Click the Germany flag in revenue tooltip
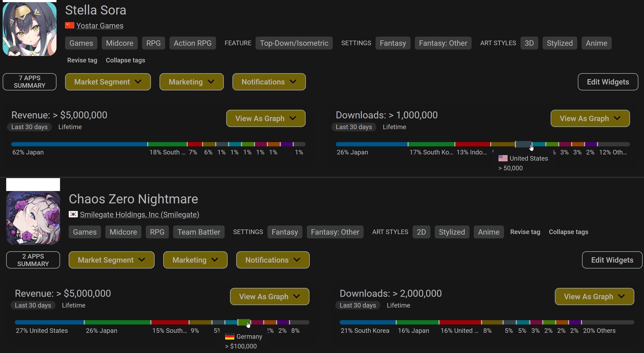 pos(229,336)
